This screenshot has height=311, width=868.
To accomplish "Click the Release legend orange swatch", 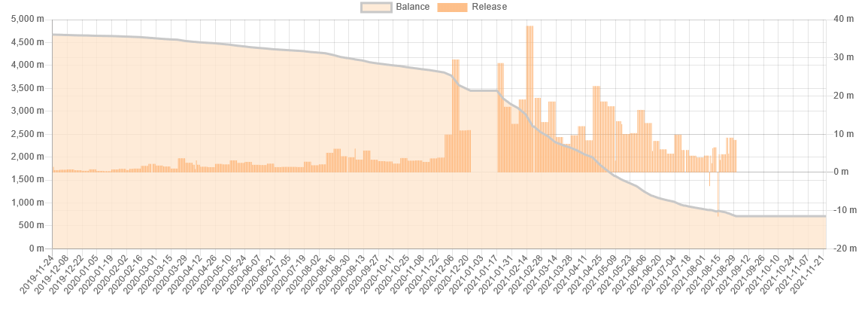I will tap(452, 8).
